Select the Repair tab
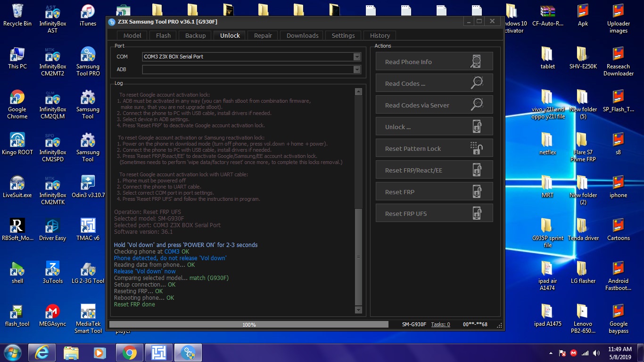The width and height of the screenshot is (644, 362). [x=263, y=35]
